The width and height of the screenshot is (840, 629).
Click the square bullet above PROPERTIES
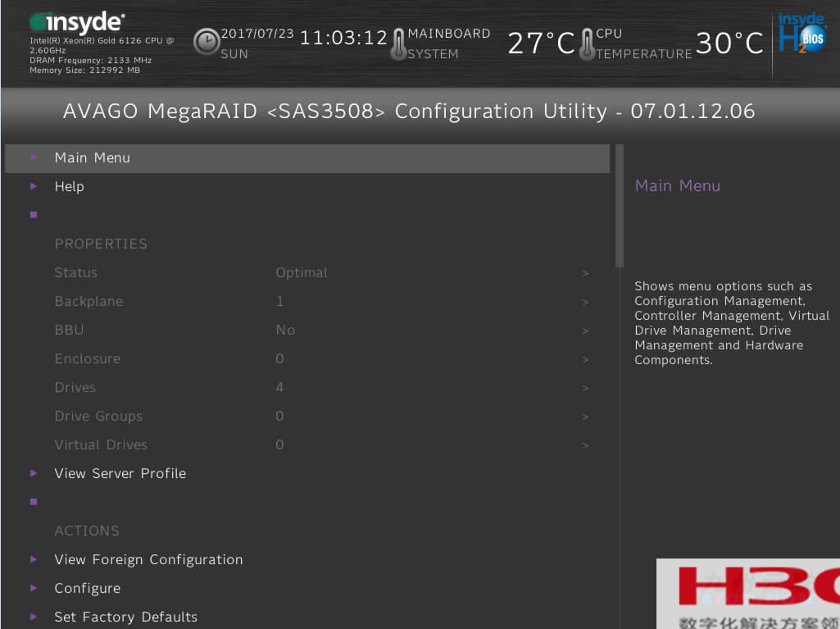(x=34, y=215)
